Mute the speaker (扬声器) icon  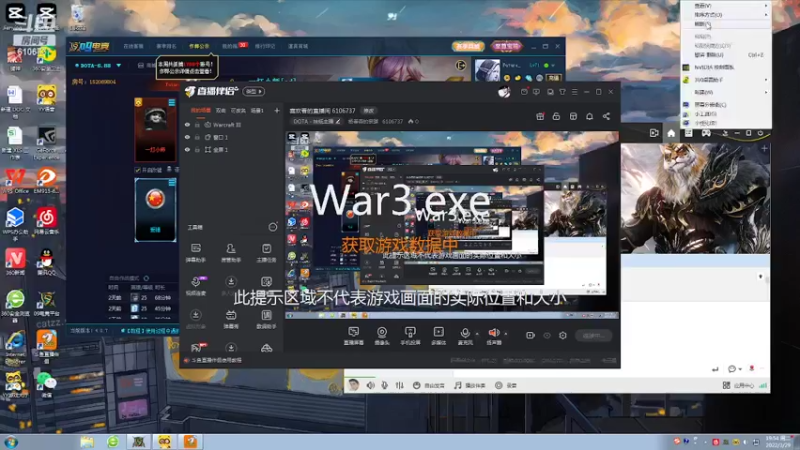point(493,333)
